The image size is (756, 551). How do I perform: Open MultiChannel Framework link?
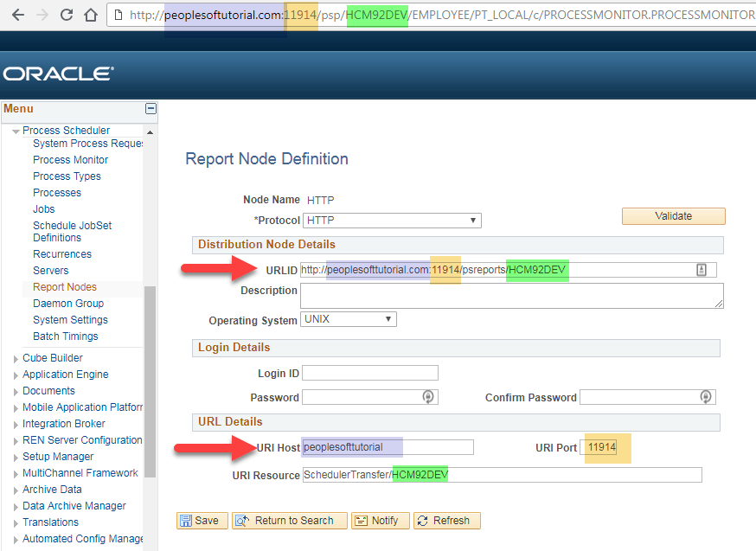coord(80,473)
